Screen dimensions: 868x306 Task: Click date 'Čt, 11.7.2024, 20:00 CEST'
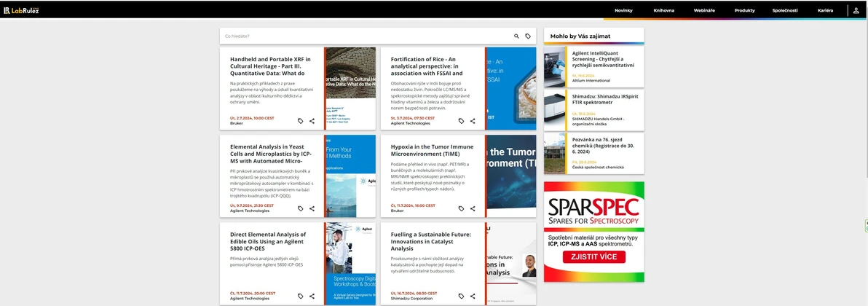coord(253,293)
